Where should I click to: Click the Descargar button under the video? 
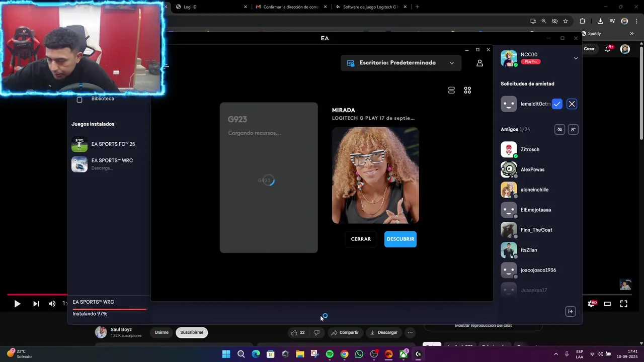click(x=383, y=332)
